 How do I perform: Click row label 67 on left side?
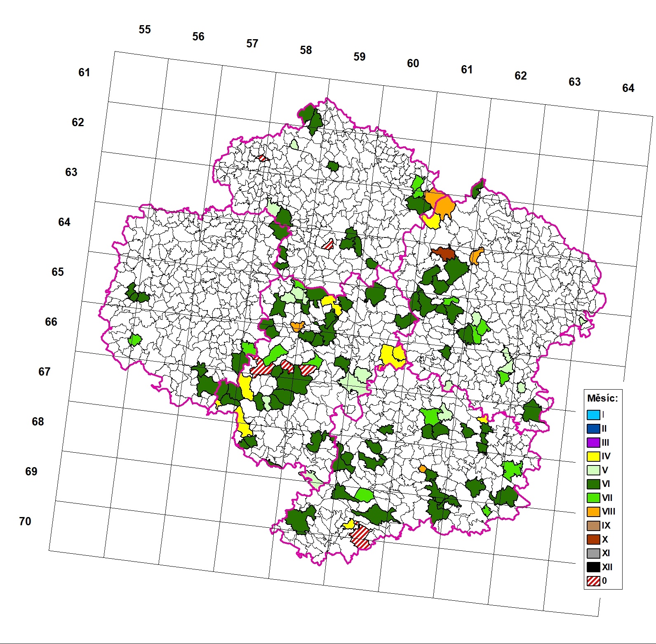point(45,372)
